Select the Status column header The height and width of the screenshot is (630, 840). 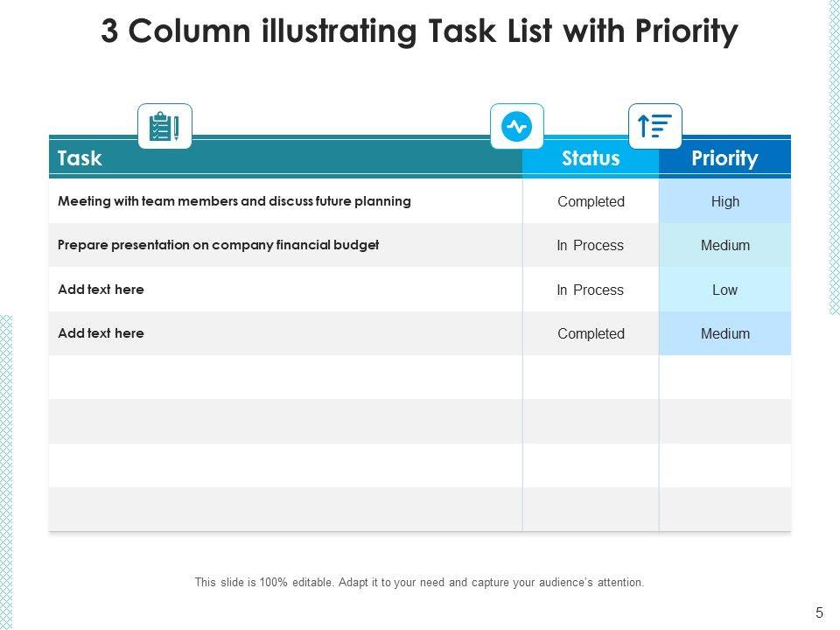point(591,158)
